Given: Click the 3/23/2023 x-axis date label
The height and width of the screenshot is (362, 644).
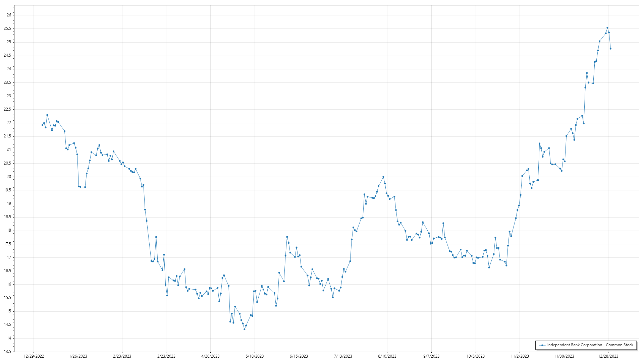Looking at the screenshot, I should coord(166,356).
